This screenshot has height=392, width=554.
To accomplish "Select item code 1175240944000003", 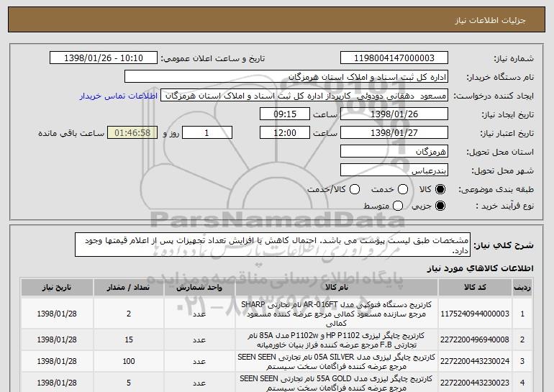I will pyautogui.click(x=475, y=314).
